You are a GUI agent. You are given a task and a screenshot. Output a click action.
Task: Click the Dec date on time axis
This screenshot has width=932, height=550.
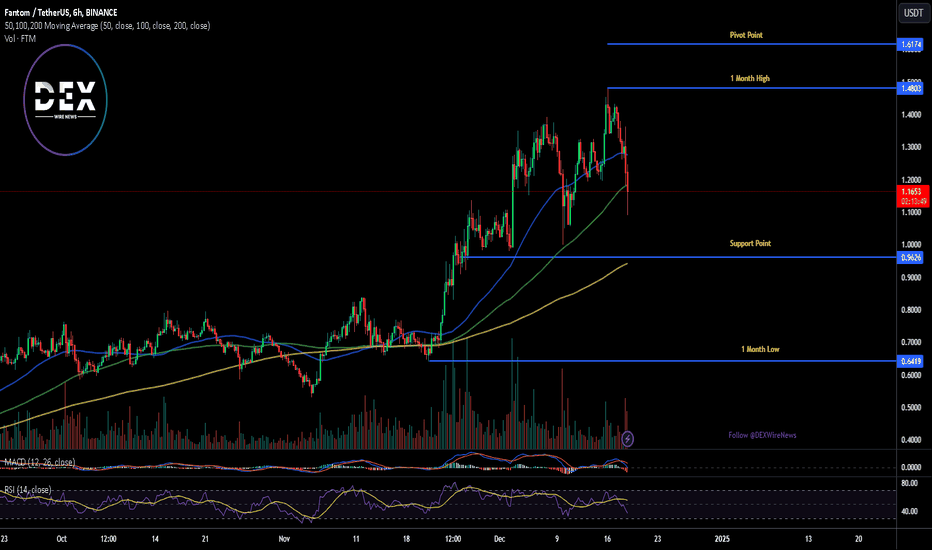499,539
